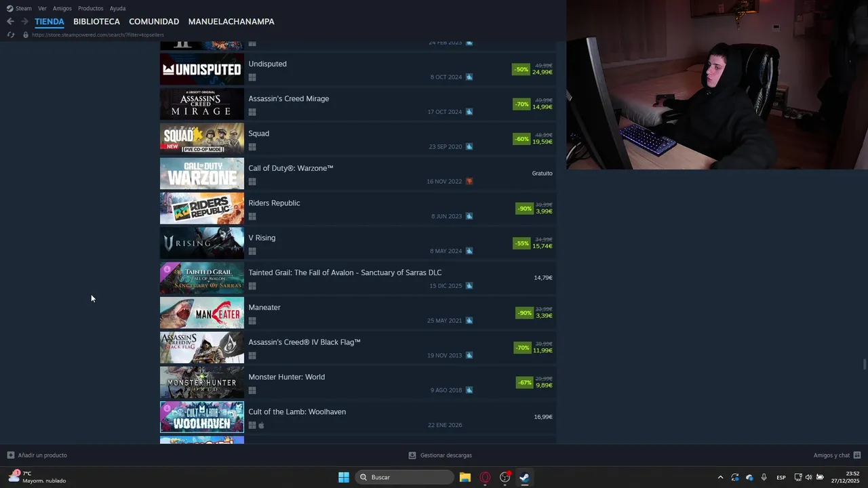
Task: Click the Undisputed thumbnail image
Action: (202, 69)
